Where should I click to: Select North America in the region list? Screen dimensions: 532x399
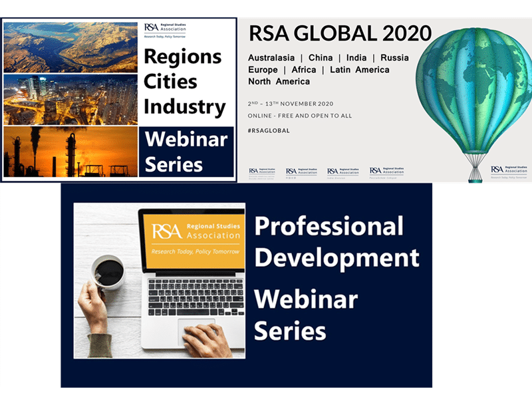coord(279,81)
